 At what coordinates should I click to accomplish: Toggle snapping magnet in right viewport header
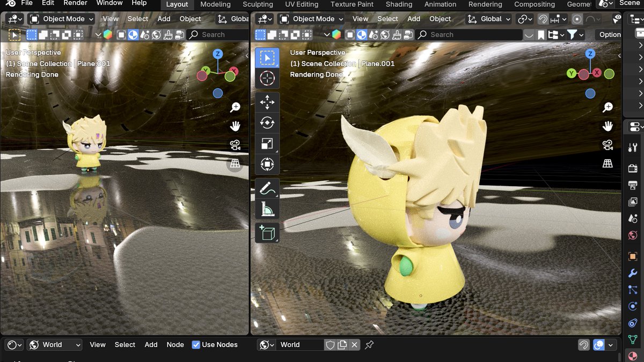click(543, 19)
